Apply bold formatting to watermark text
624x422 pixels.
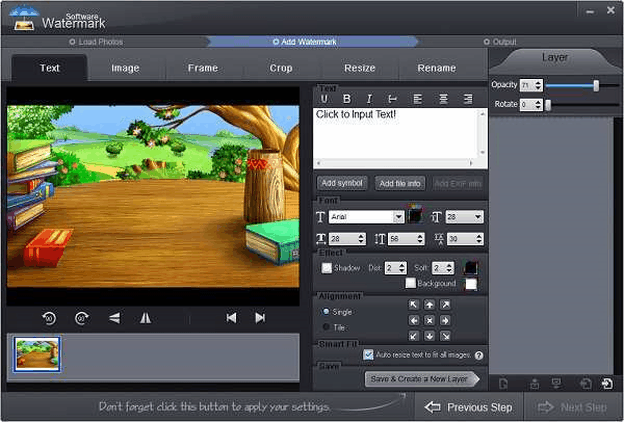(347, 98)
